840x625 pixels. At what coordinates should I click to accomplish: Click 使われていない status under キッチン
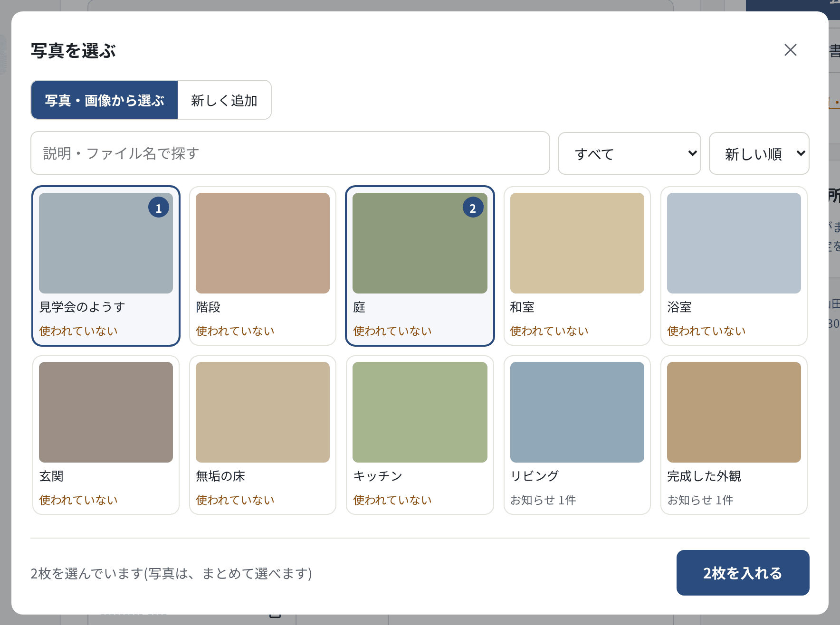tap(392, 500)
